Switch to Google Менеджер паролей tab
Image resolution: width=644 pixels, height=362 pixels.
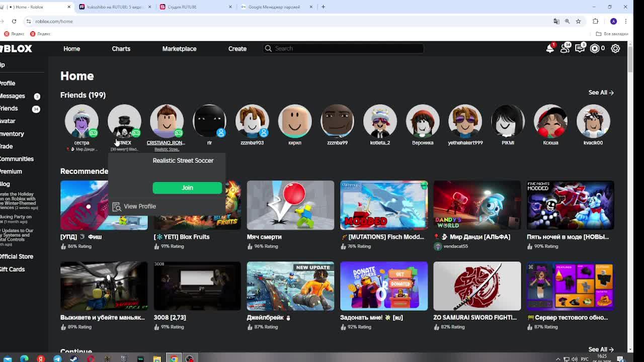[x=276, y=7]
